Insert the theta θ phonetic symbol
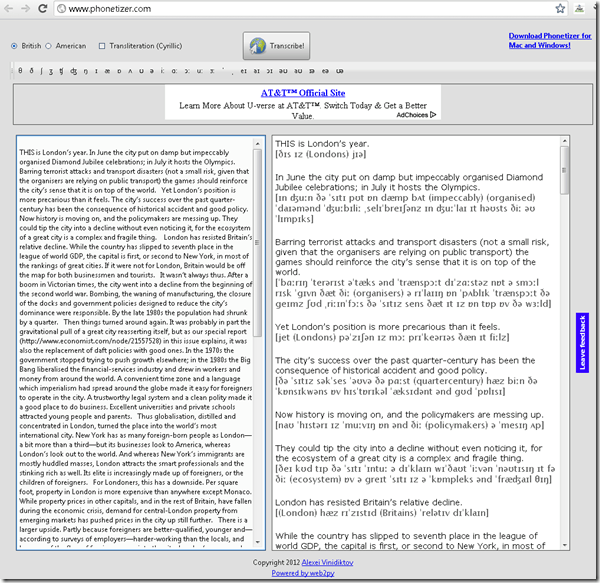The width and height of the screenshot is (600, 583). pos(21,72)
